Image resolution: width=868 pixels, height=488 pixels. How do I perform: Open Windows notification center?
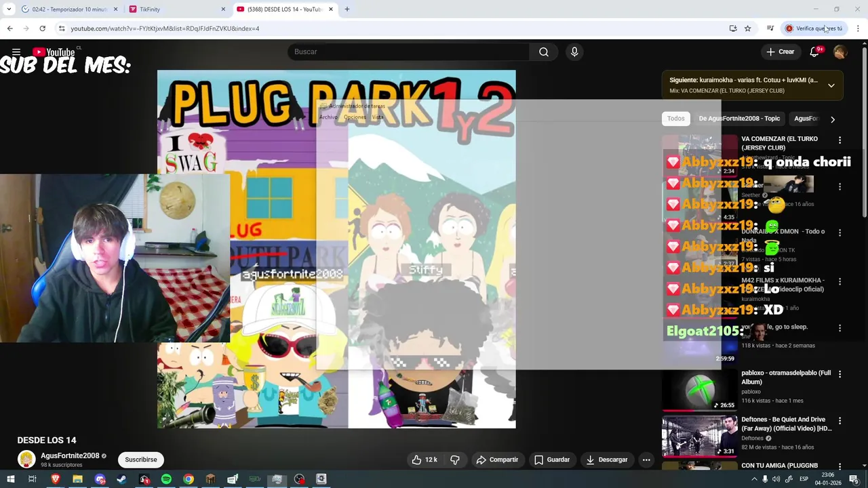[x=854, y=479]
